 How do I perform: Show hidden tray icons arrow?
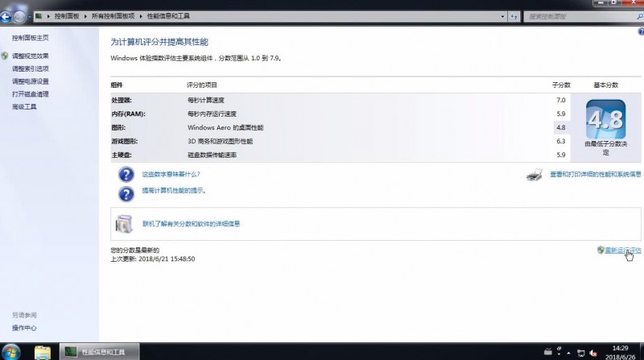568,353
